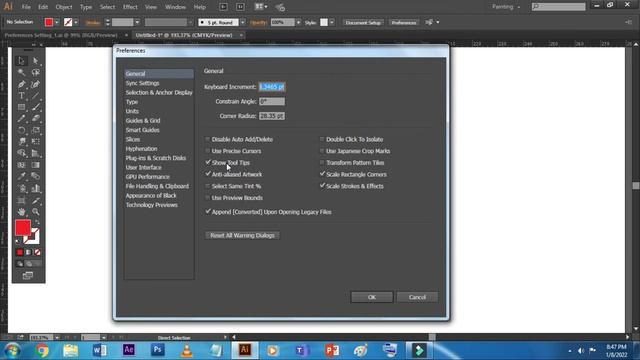The height and width of the screenshot is (360, 640).
Task: Click the Preferences control bar button
Action: (404, 22)
